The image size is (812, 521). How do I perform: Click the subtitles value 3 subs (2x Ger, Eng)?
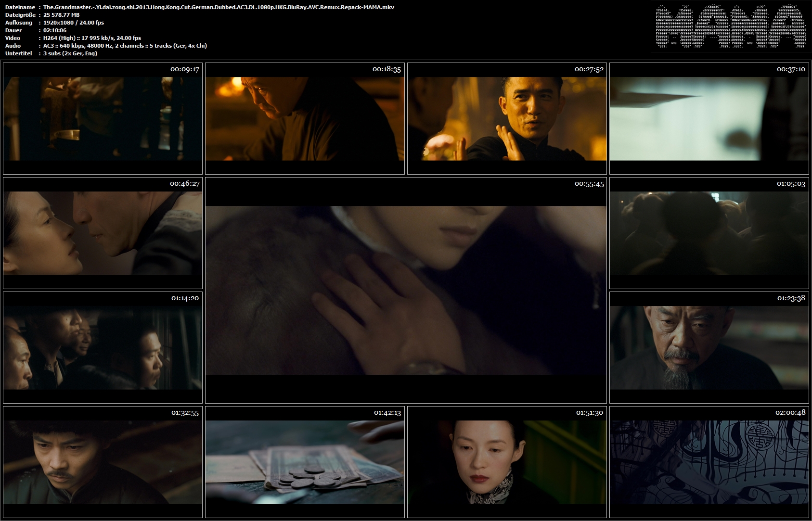coord(70,53)
